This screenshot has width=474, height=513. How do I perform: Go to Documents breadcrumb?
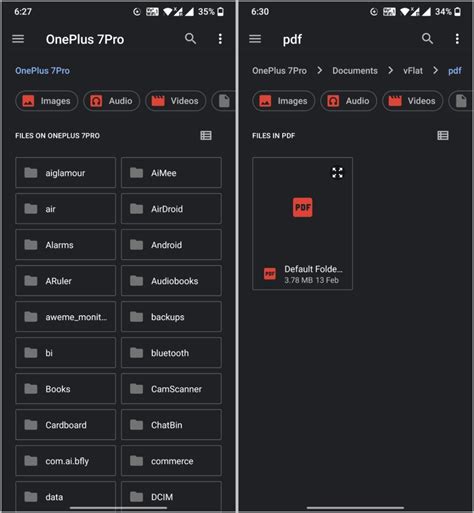(355, 71)
